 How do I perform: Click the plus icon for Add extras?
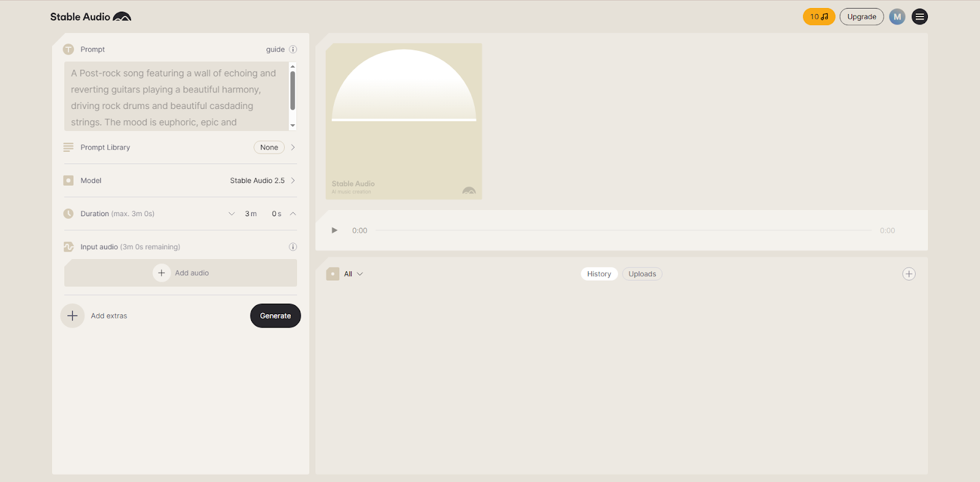coord(72,316)
